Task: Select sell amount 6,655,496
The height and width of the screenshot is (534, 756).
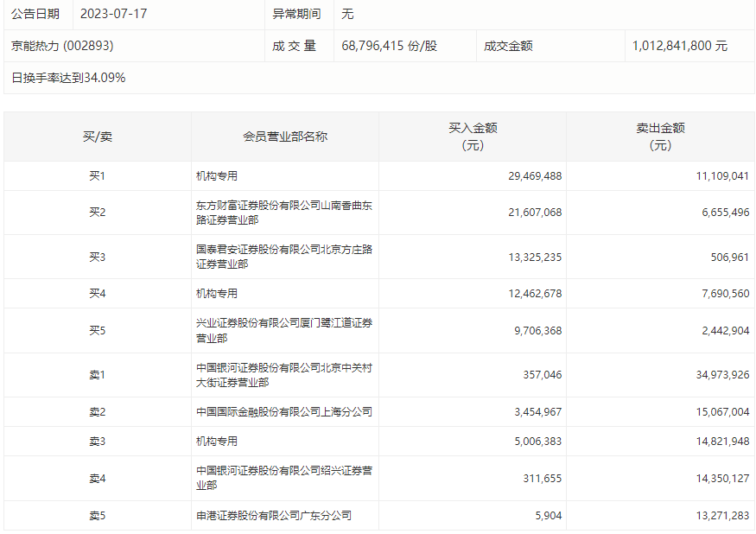Action: pyautogui.click(x=726, y=213)
